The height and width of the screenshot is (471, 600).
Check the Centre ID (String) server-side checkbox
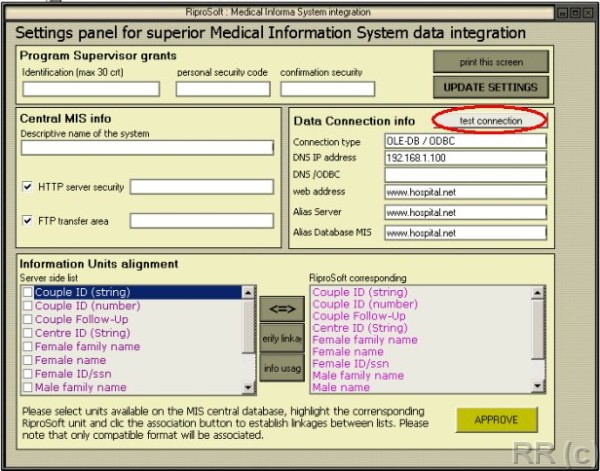pyautogui.click(x=28, y=333)
